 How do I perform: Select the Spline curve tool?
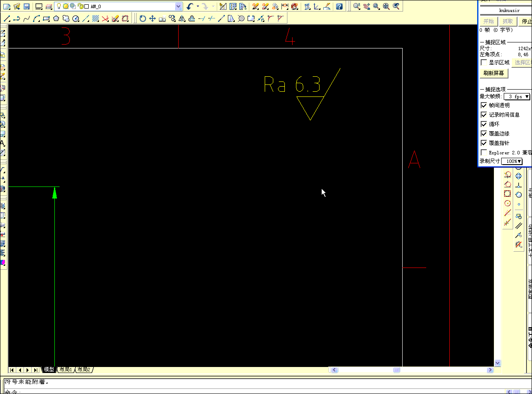[27, 18]
